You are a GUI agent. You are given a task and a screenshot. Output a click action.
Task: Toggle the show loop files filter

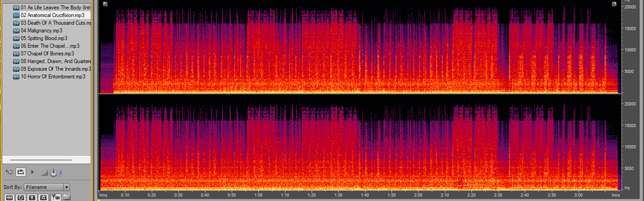click(21, 197)
